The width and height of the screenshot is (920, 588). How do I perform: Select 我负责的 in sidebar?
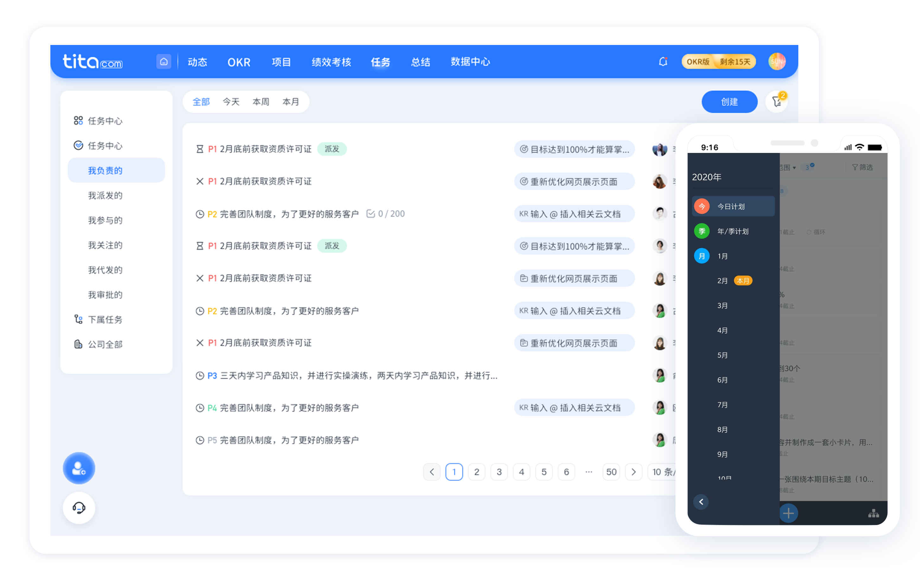click(116, 170)
